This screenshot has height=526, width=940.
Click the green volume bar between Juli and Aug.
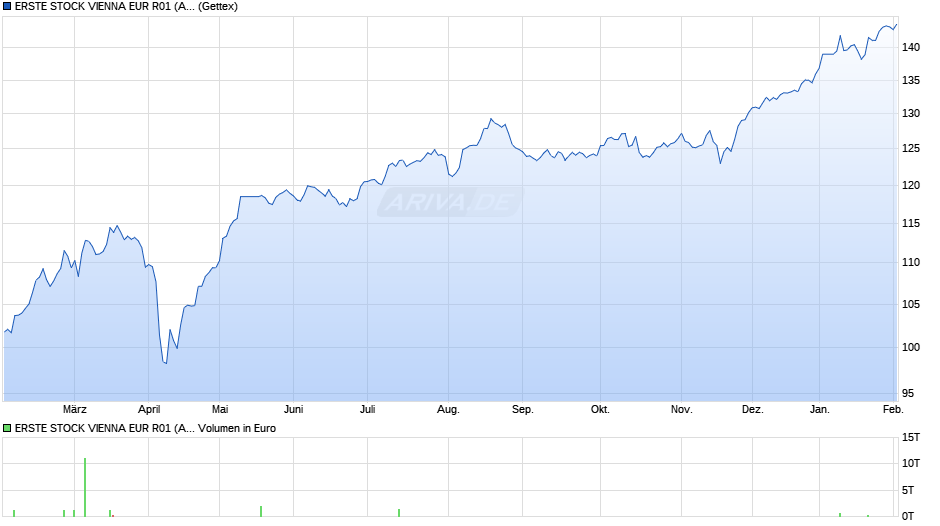(399, 513)
